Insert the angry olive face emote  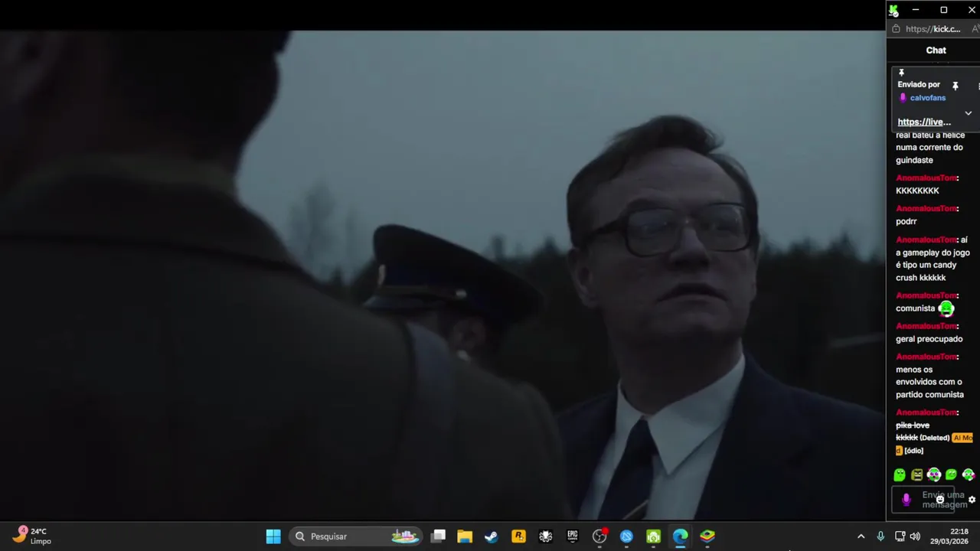point(917,475)
